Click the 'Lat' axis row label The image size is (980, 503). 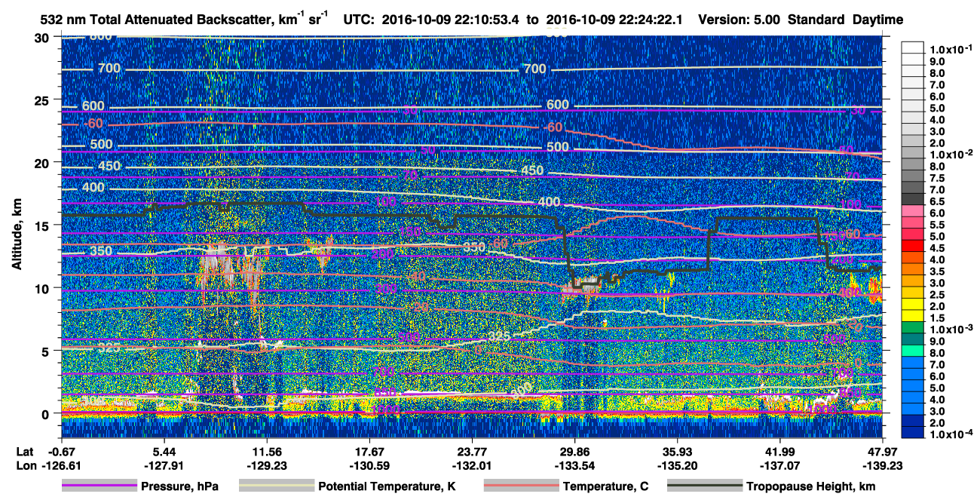[x=24, y=451]
